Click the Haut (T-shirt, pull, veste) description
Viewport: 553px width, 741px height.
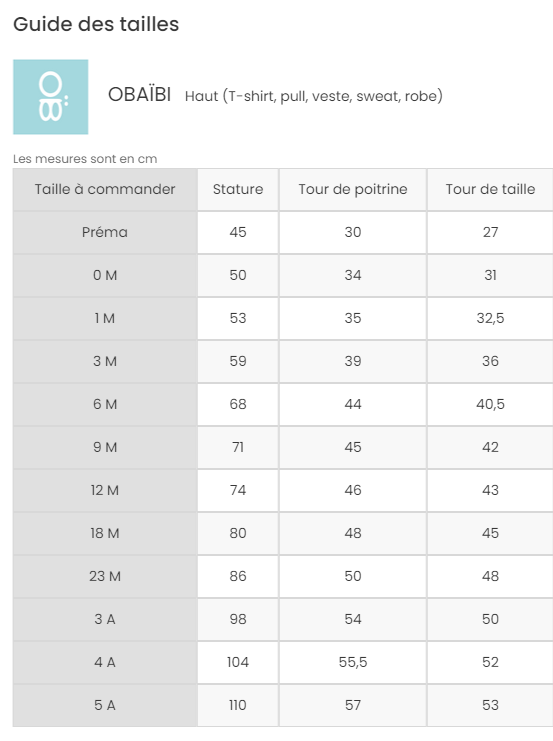[314, 96]
